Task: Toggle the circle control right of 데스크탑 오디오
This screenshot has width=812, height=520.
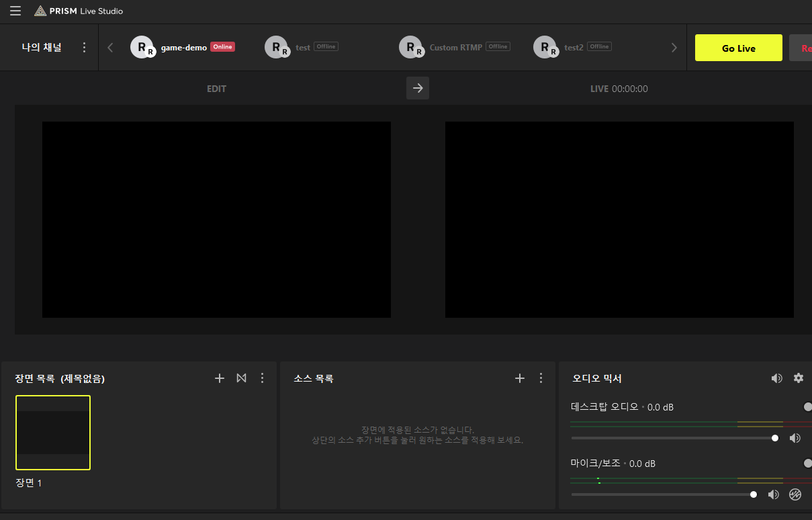Action: [807, 406]
